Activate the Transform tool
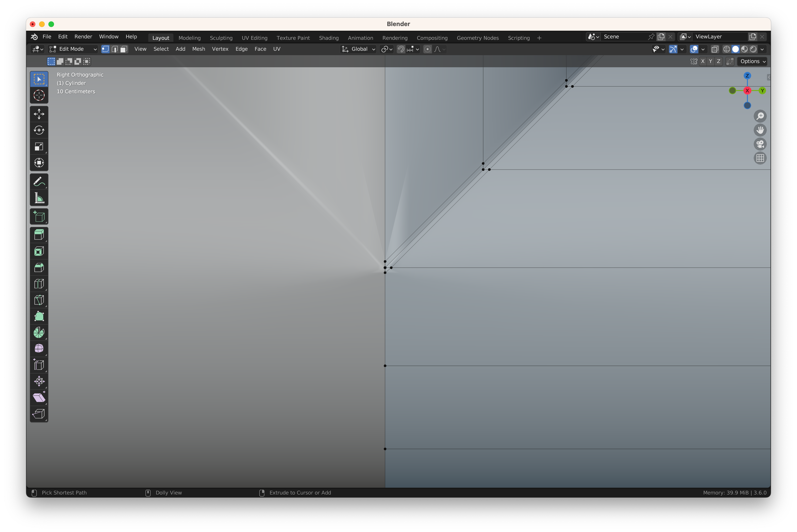 39,163
